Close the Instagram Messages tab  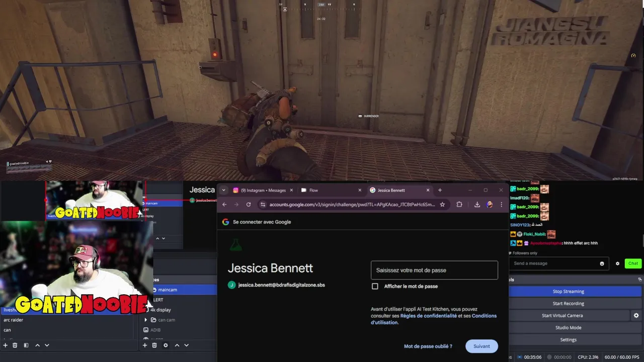point(291,190)
